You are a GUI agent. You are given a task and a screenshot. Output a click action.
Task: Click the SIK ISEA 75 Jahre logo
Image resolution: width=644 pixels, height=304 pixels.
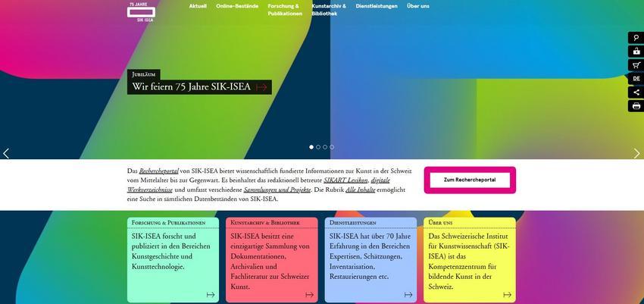141,11
